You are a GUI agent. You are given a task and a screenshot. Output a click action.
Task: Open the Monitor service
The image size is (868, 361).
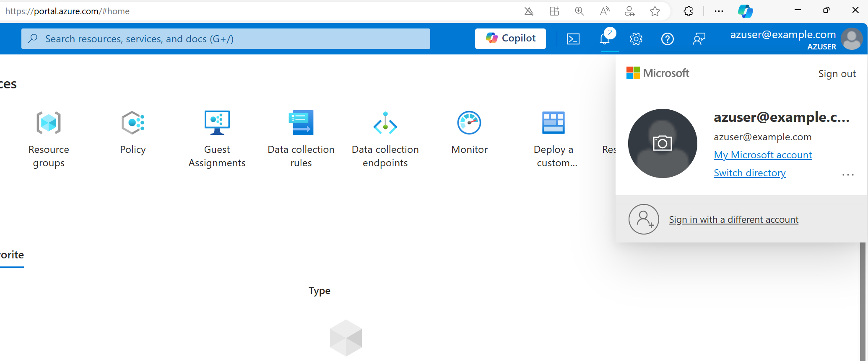pyautogui.click(x=469, y=132)
